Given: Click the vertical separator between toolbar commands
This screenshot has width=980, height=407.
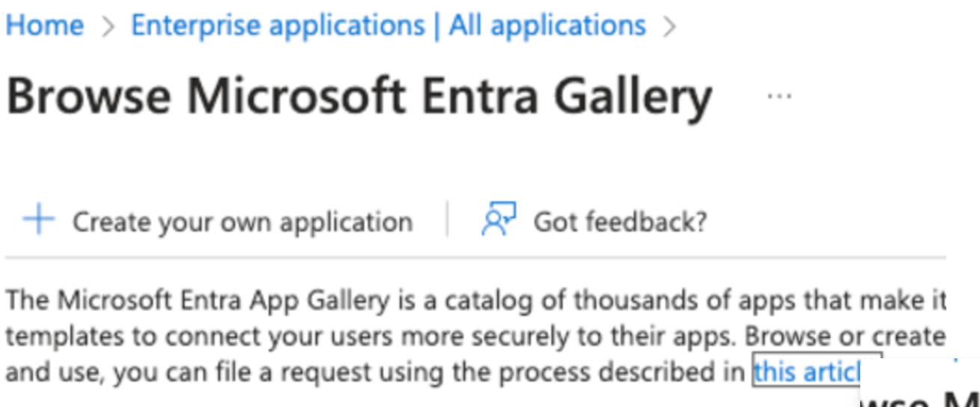Looking at the screenshot, I should pos(448,220).
